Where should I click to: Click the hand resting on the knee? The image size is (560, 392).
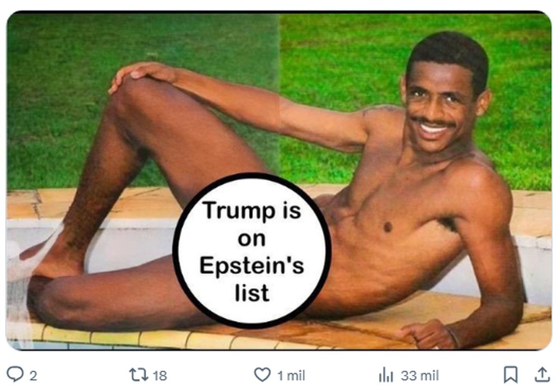pyautogui.click(x=143, y=74)
